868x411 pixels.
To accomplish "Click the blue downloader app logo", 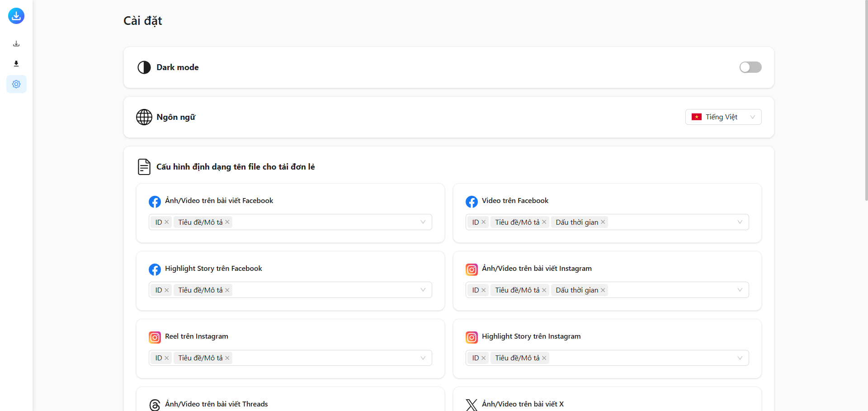I will click(x=16, y=16).
